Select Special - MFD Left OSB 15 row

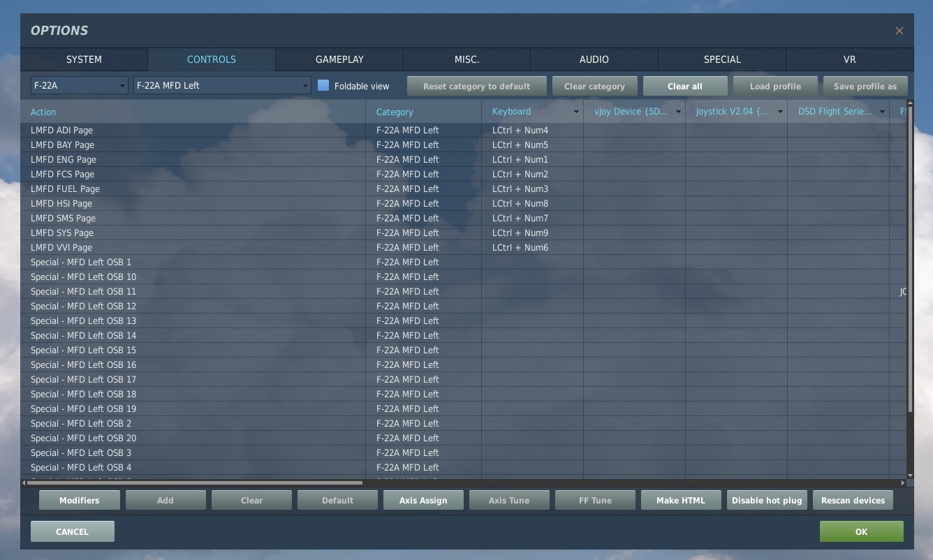[x=463, y=350]
